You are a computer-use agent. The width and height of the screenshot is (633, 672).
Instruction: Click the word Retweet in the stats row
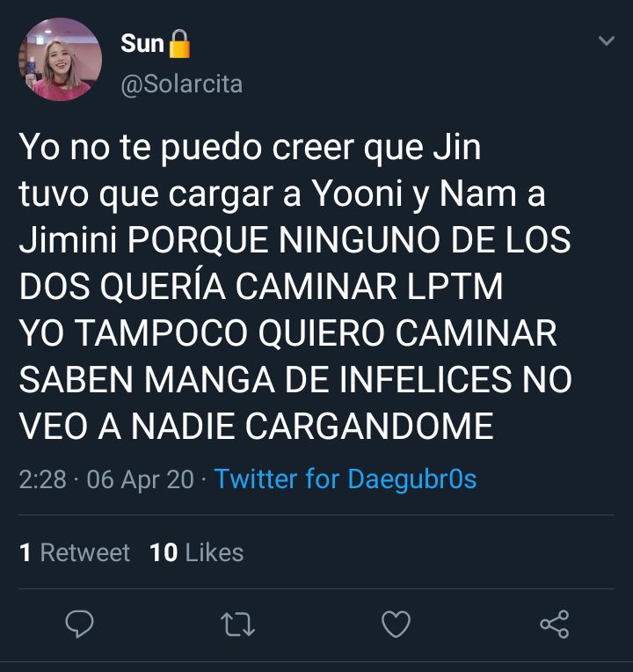[84, 552]
